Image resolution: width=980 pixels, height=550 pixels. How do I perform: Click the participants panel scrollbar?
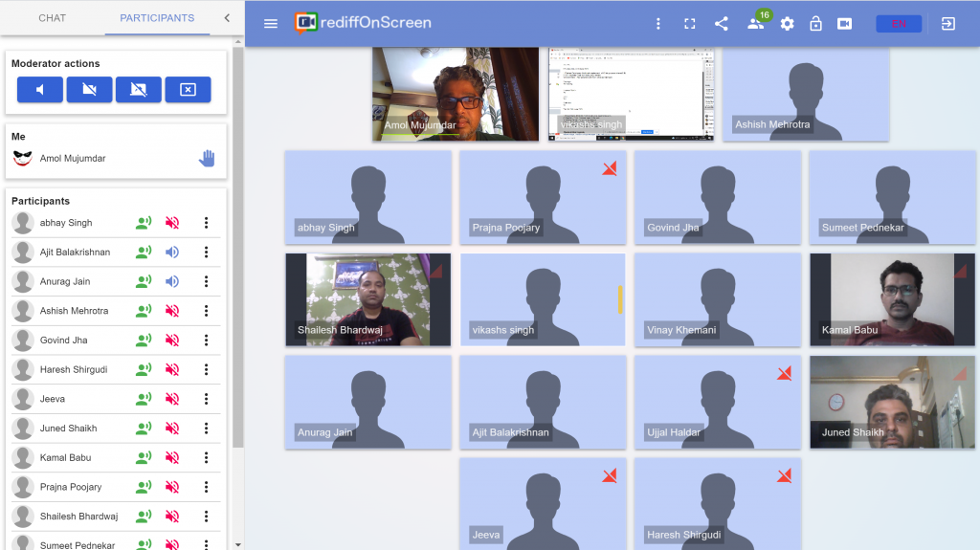[238, 247]
